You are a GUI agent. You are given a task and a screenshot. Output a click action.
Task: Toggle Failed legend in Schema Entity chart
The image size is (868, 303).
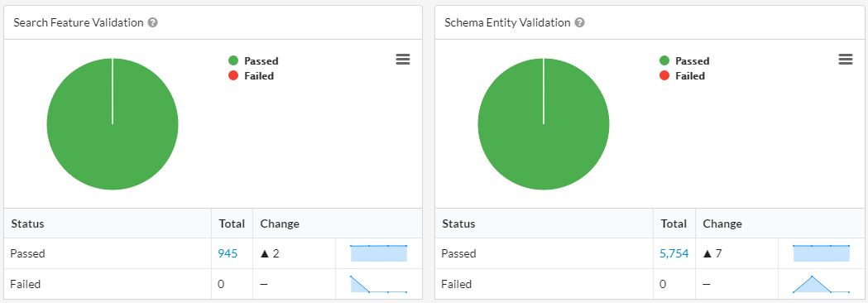click(683, 76)
